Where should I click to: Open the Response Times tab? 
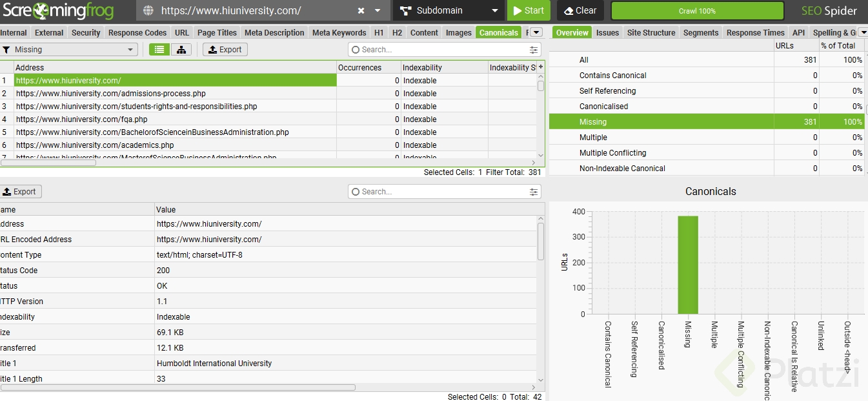[x=756, y=33]
